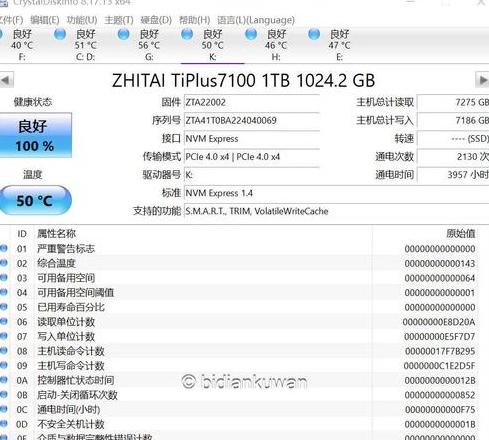
Task: Click the status dot of row 03 可用备用空间
Action: [x=3, y=277]
